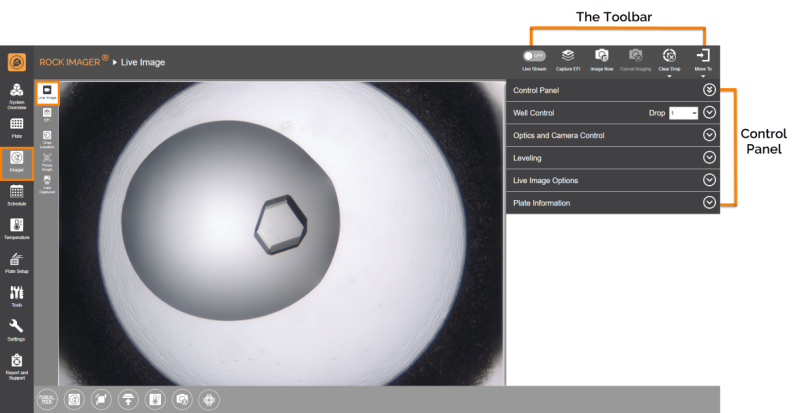
Task: Open the Drop number dropdown
Action: (684, 113)
